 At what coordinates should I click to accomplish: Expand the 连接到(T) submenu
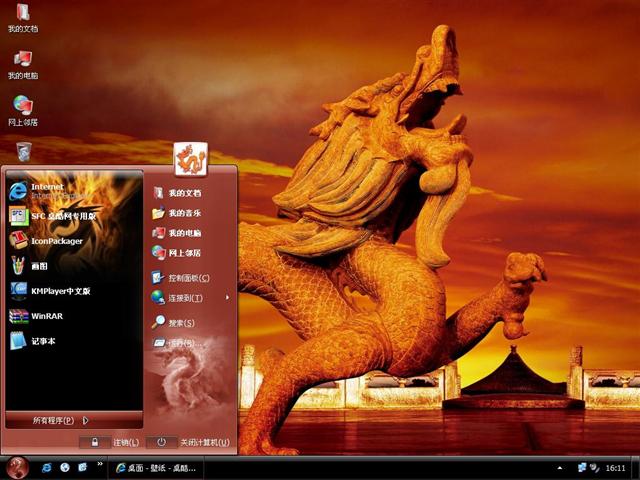[186, 297]
